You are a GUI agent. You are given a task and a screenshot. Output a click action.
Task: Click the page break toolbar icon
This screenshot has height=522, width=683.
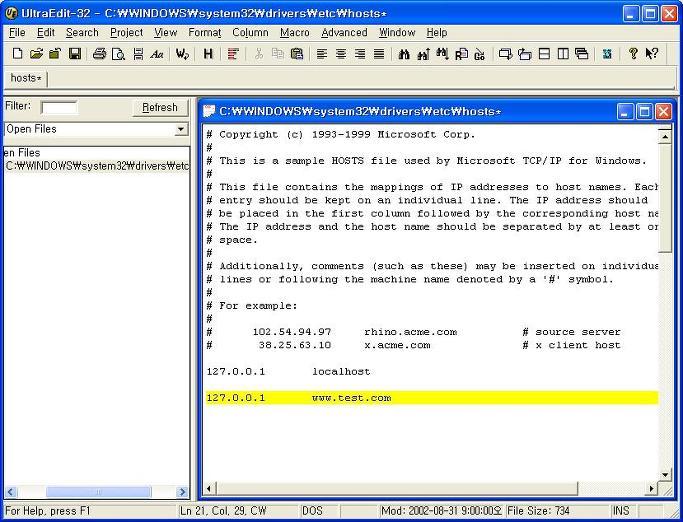138,54
